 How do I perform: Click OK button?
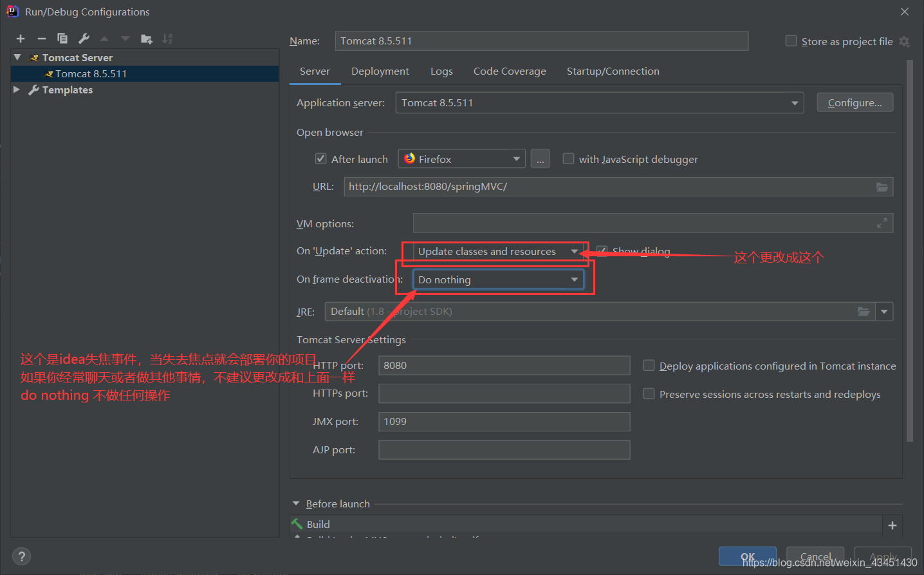pos(748,557)
